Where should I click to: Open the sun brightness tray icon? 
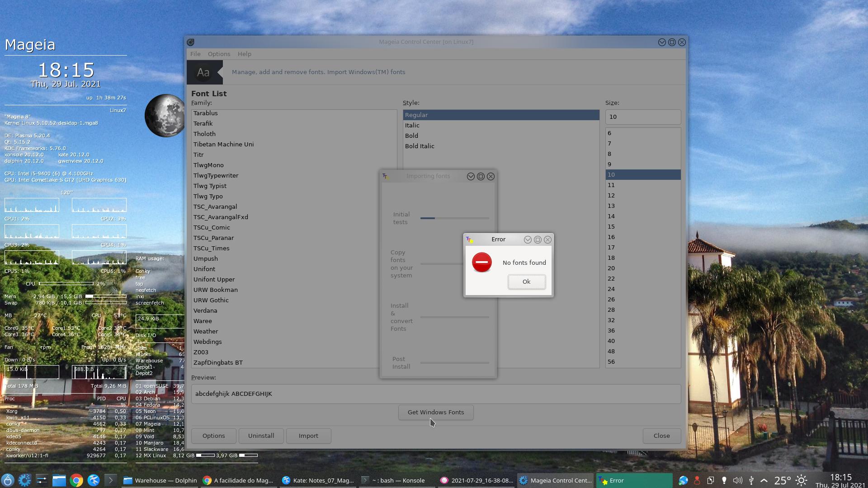coord(802,480)
